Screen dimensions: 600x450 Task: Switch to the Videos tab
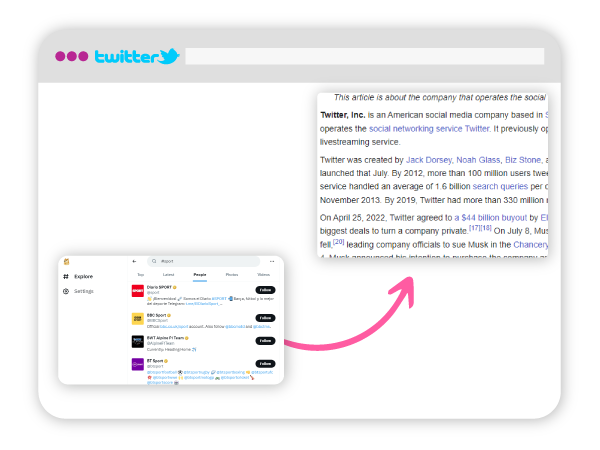tap(263, 274)
